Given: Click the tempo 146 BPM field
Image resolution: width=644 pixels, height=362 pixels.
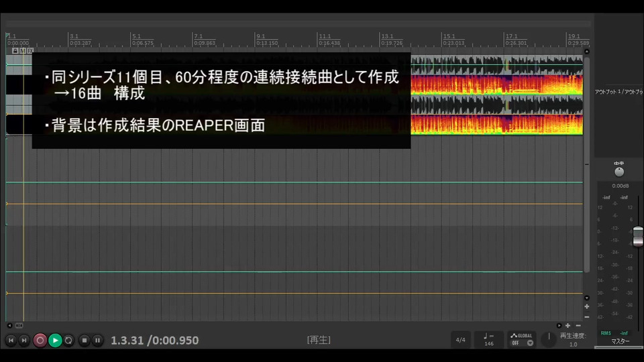Looking at the screenshot, I should [489, 340].
